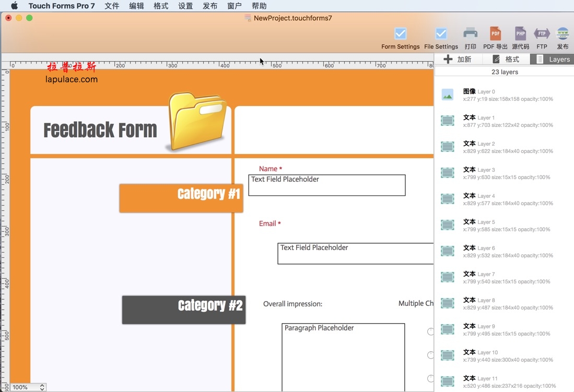
Task: Open the Apple menu
Action: 15,6
